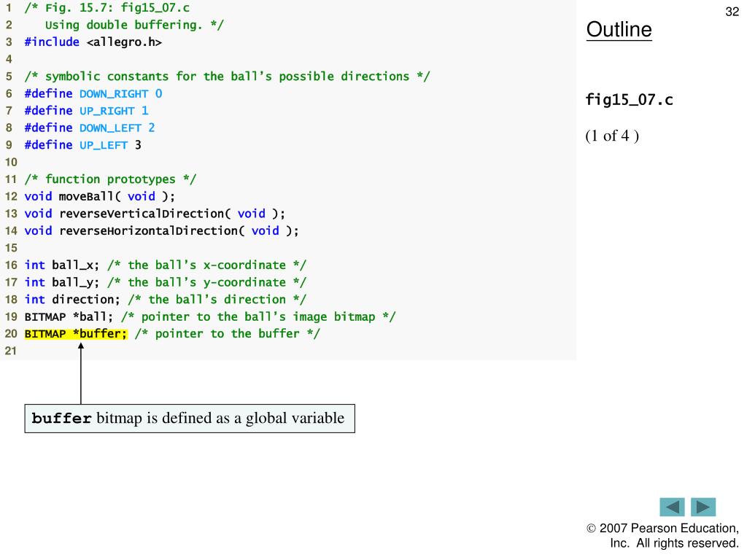Click the reverseHorizontalDirection prototype line
The width and height of the screenshot is (747, 560).
click(161, 230)
